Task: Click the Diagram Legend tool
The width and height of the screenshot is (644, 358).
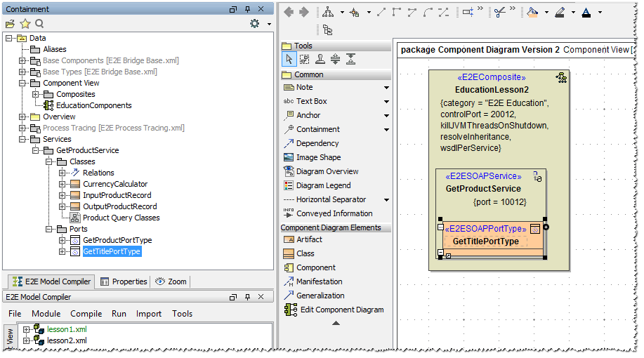Action: pyautogui.click(x=323, y=185)
